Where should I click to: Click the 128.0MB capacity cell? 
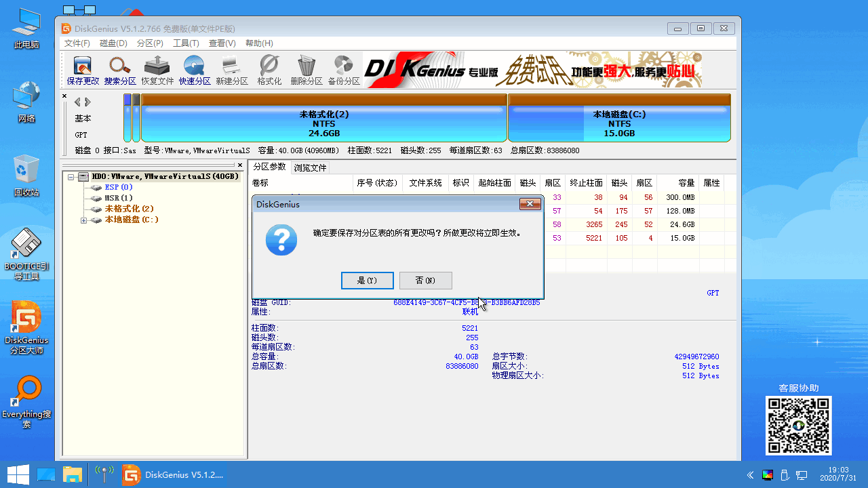click(x=679, y=211)
